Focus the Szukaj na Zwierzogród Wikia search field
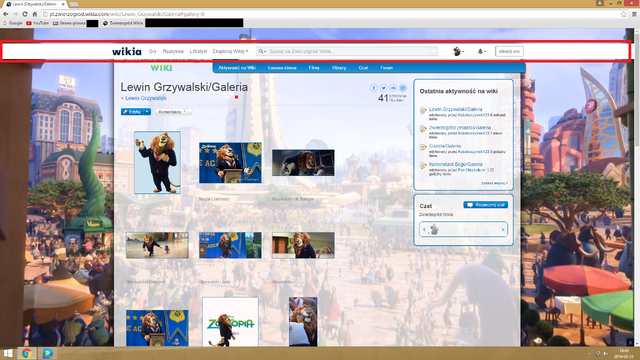 click(348, 51)
